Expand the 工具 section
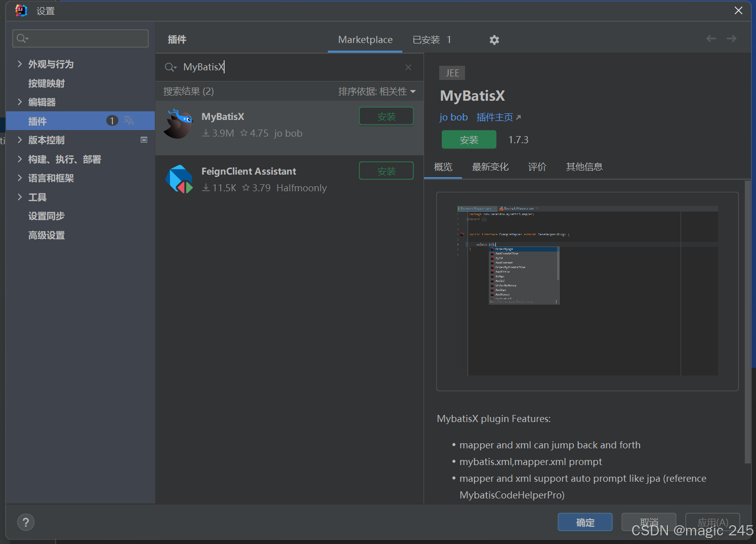The height and width of the screenshot is (544, 756). click(20, 197)
